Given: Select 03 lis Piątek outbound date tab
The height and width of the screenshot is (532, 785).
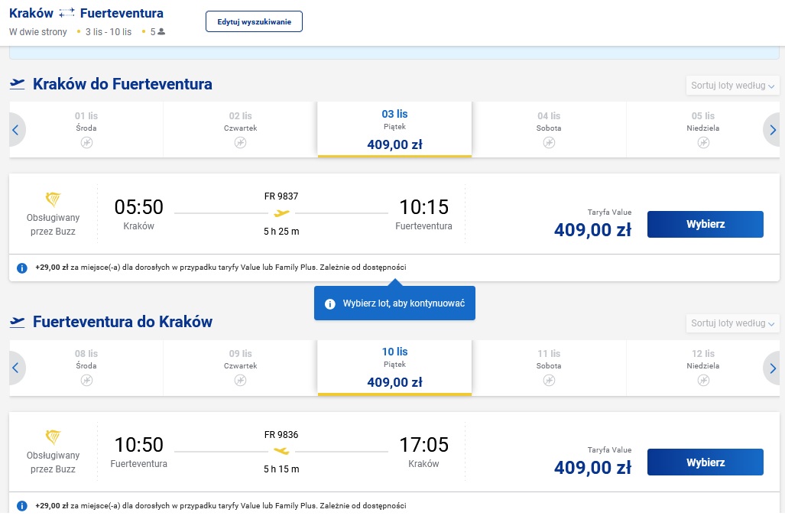Looking at the screenshot, I should (x=394, y=130).
